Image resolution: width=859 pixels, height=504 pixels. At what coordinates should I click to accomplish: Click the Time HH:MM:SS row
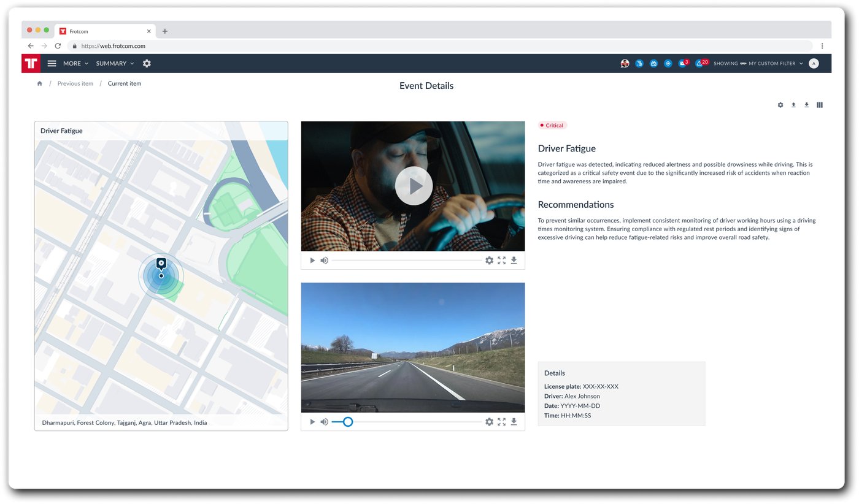click(568, 416)
